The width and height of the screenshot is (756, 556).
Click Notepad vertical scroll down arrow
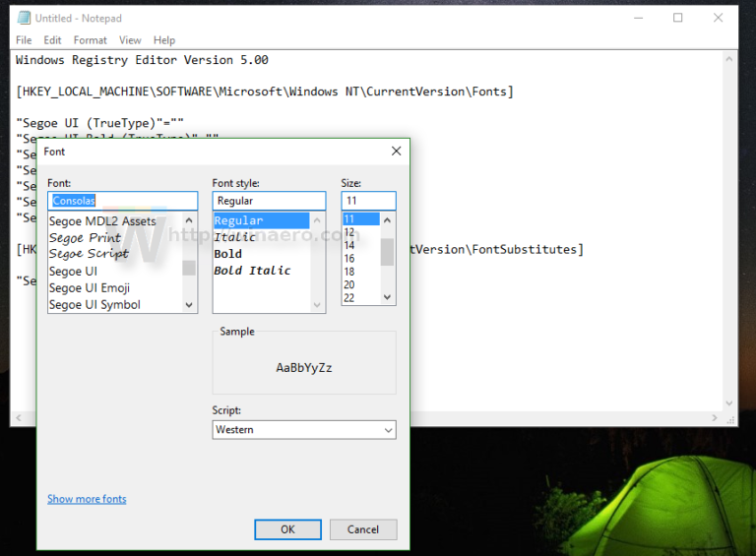click(x=729, y=403)
